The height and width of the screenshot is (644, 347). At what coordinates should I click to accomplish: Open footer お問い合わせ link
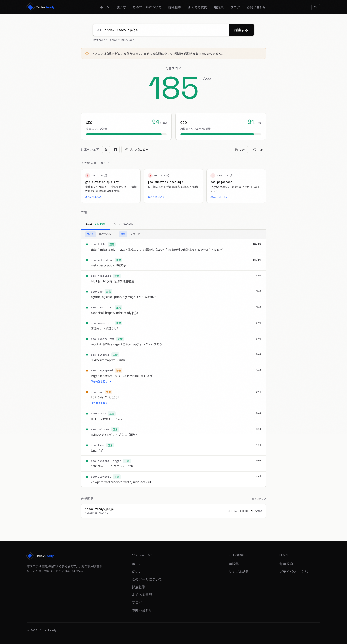(142, 611)
